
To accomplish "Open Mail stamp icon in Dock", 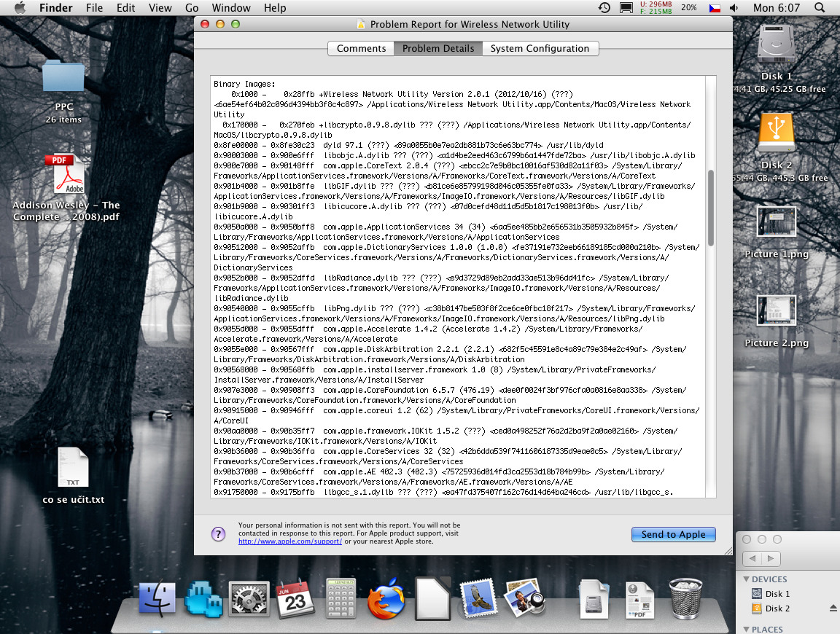I will click(x=478, y=599).
